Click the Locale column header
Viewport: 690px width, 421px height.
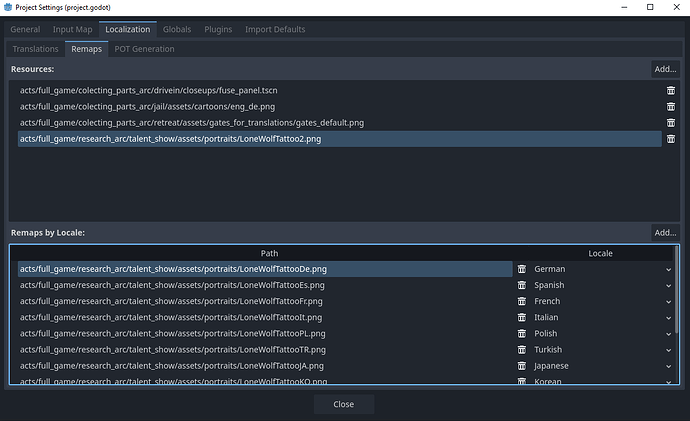[x=601, y=253]
